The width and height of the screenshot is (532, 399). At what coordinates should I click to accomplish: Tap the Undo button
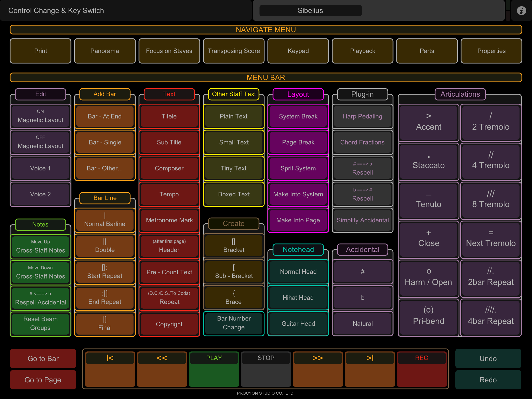click(488, 358)
